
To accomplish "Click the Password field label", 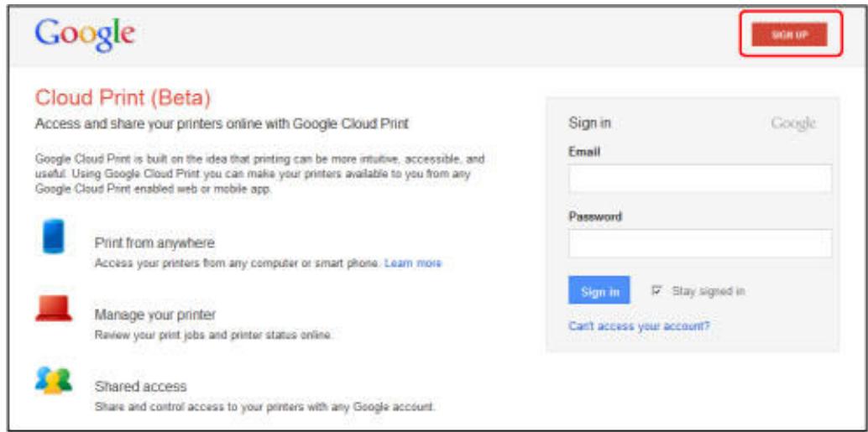I will 595,216.
